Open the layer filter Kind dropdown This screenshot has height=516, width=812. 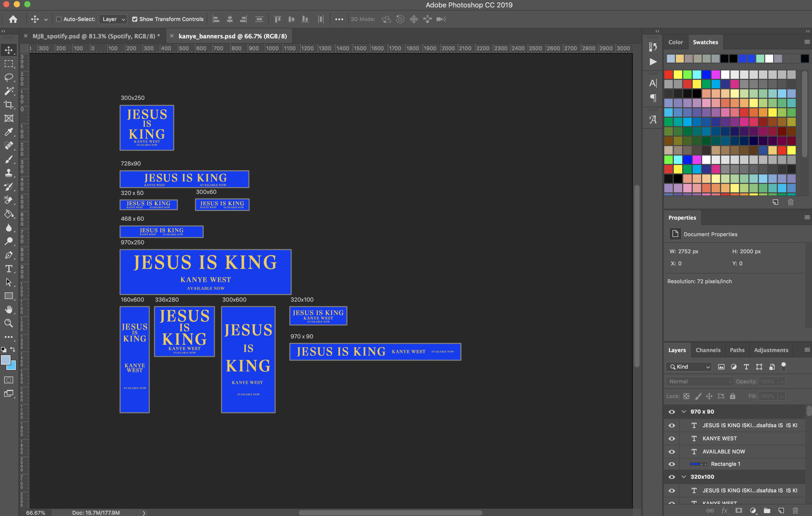[x=689, y=367]
